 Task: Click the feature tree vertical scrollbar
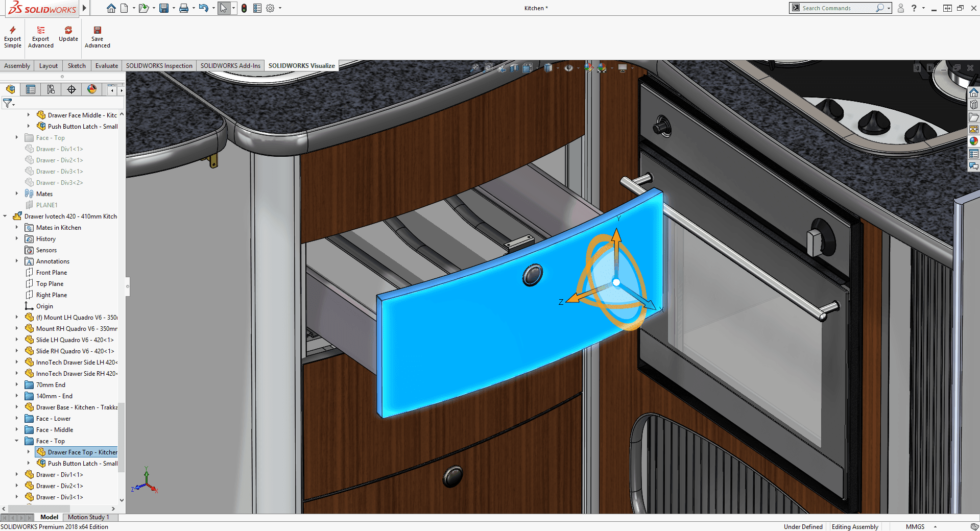(122, 437)
